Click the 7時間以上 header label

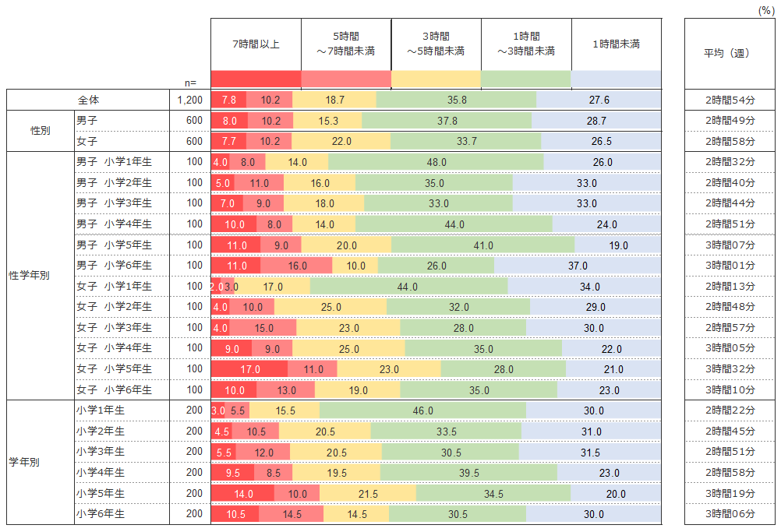click(256, 45)
